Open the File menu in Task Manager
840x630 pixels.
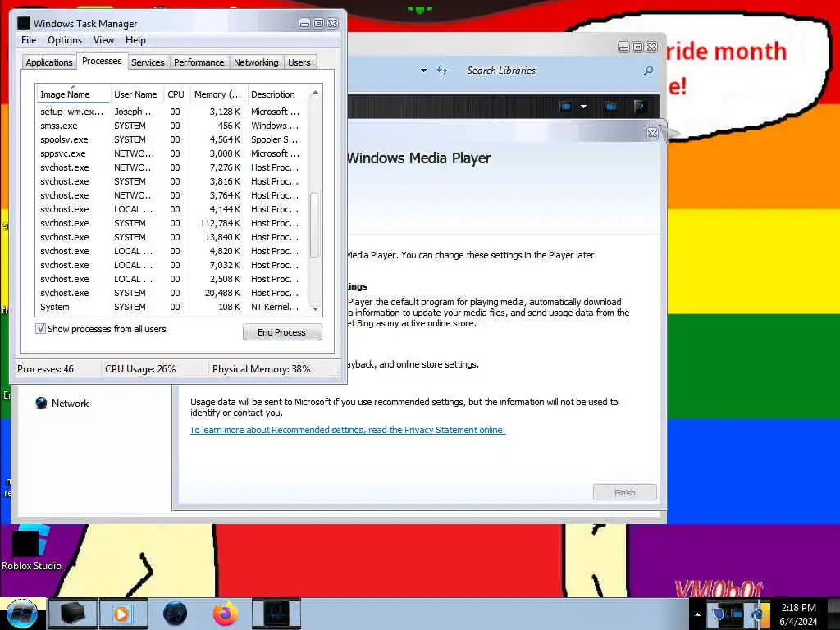click(29, 40)
